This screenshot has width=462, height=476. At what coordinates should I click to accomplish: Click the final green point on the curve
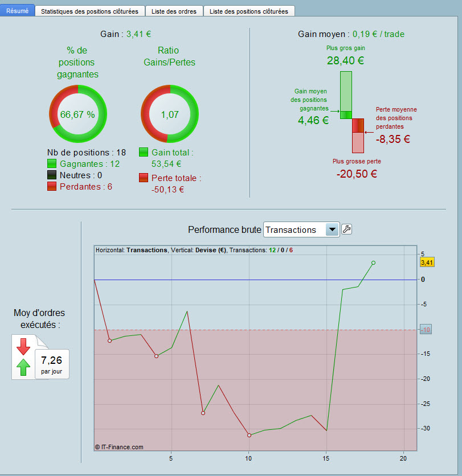[373, 263]
